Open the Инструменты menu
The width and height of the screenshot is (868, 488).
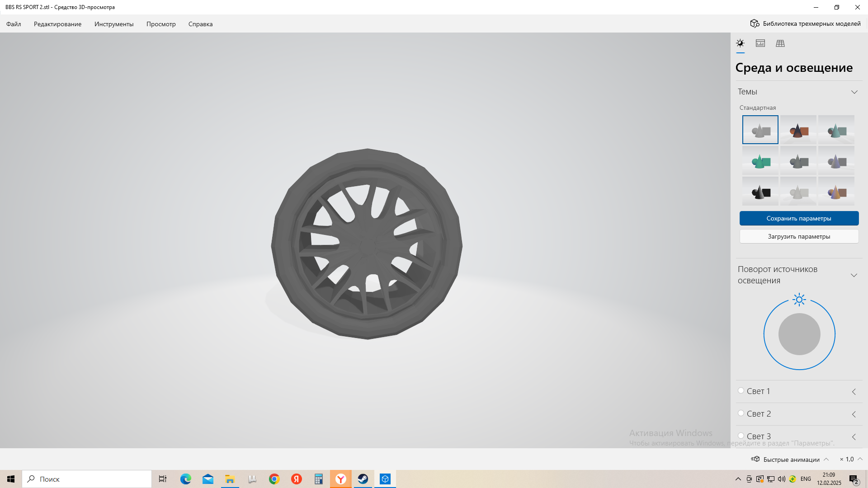(x=114, y=24)
